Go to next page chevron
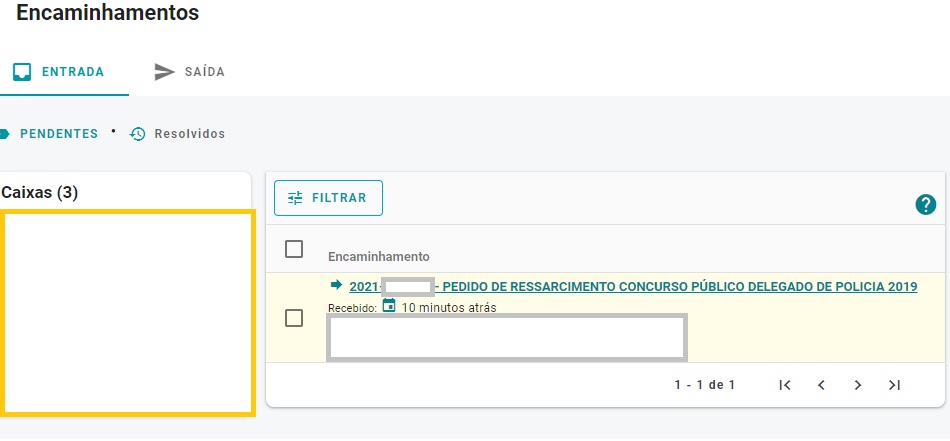This screenshot has height=441, width=950. coord(858,385)
